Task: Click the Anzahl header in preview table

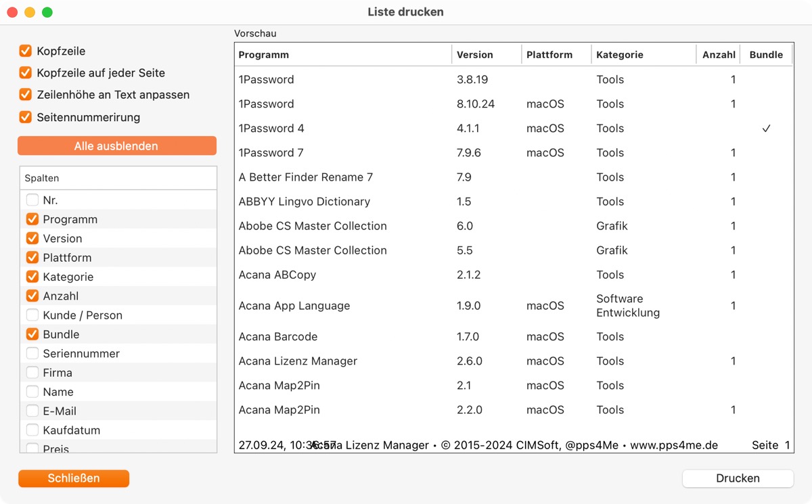Action: tap(719, 55)
